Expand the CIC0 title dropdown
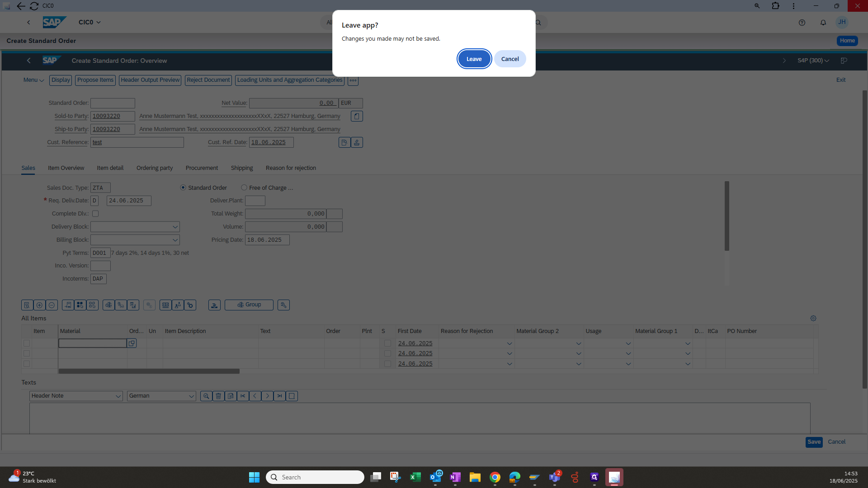 point(90,22)
